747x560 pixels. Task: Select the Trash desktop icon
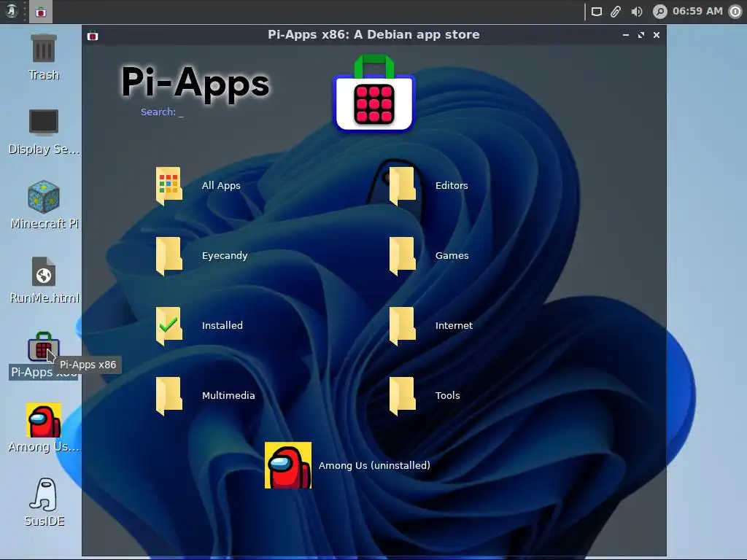click(x=44, y=48)
